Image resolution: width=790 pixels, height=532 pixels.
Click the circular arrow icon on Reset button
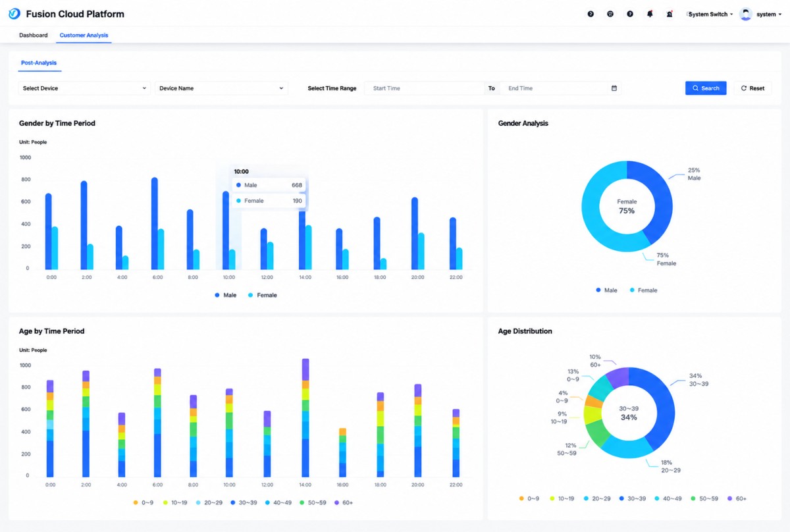pos(744,88)
